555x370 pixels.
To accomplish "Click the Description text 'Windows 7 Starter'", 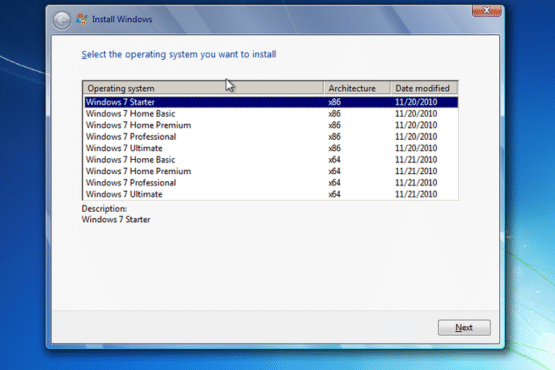I will [x=116, y=220].
